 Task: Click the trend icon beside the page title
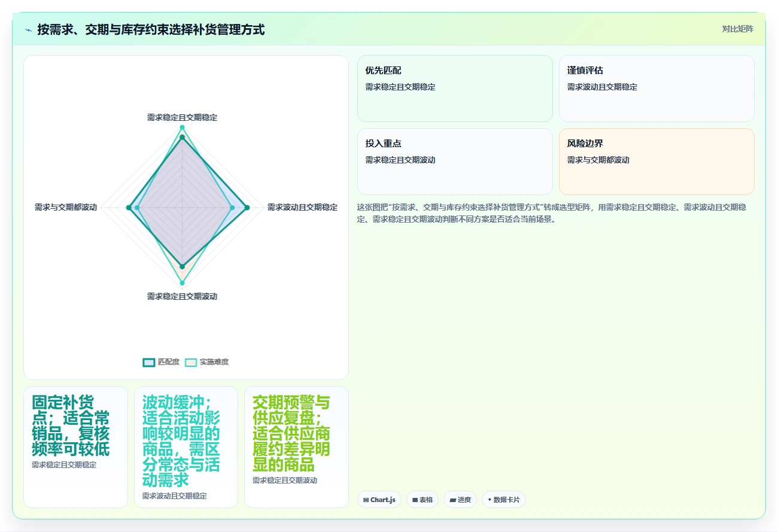point(28,30)
